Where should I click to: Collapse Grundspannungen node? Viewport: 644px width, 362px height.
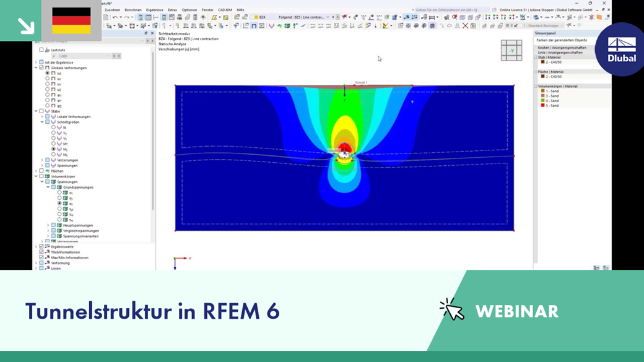[48, 187]
